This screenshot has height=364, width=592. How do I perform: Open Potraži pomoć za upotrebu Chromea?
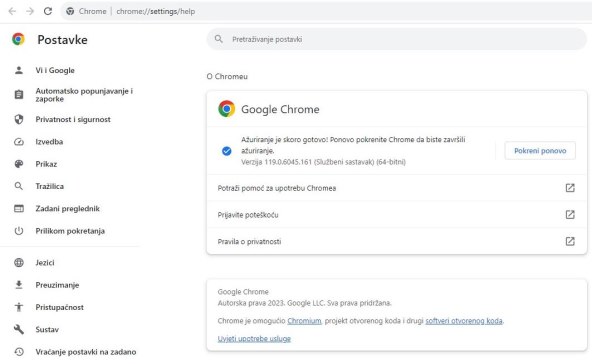click(396, 188)
